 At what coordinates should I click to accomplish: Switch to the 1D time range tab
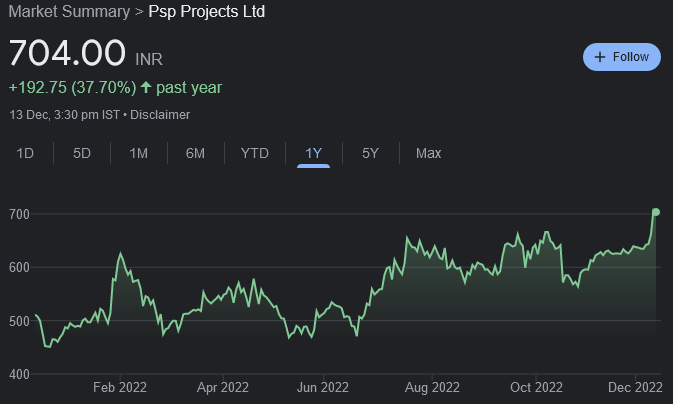click(26, 153)
